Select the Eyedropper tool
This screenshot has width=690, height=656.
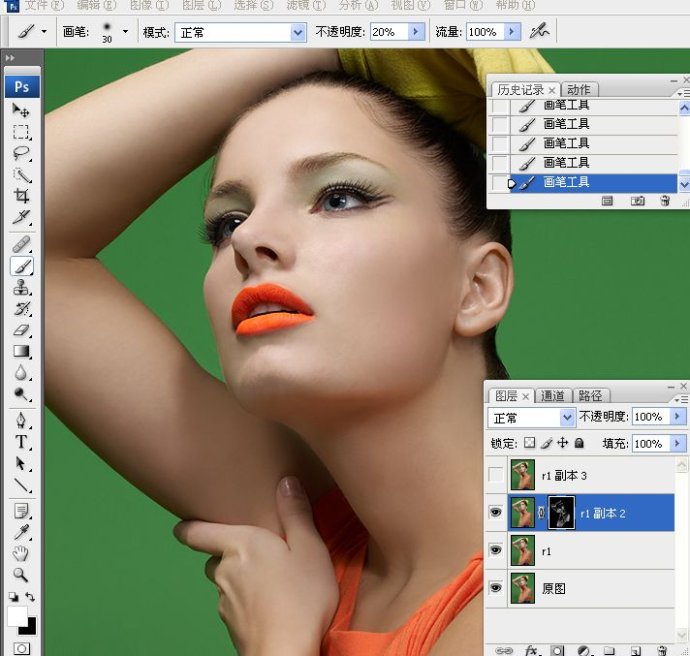tap(21, 532)
